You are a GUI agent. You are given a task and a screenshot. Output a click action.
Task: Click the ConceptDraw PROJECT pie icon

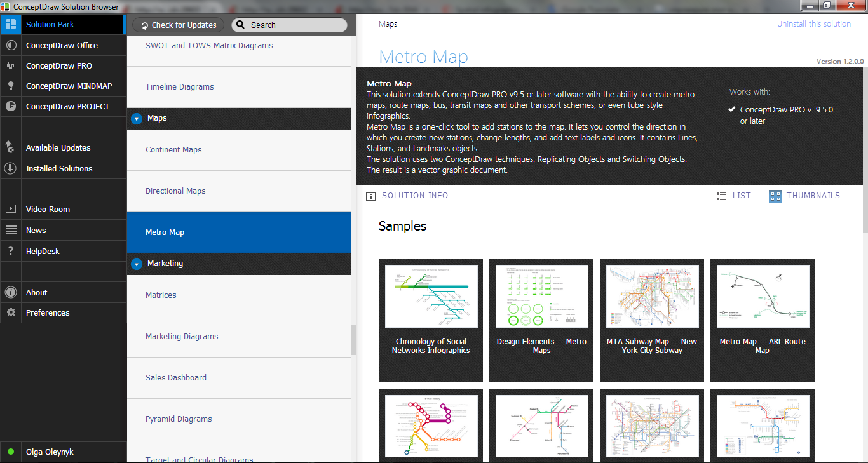click(x=10, y=107)
